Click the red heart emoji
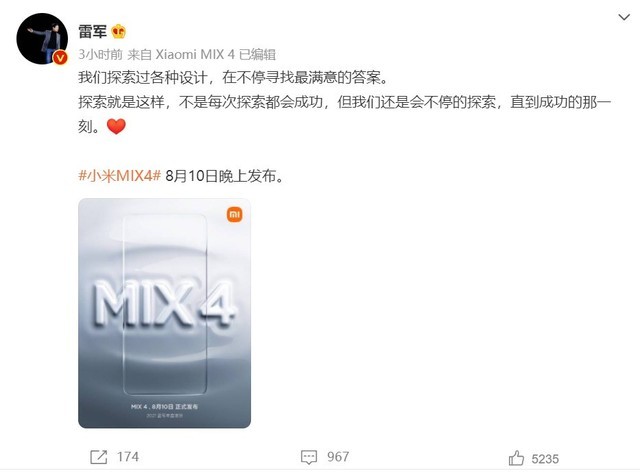Viewport: 640px width, 473px height. 116,126
